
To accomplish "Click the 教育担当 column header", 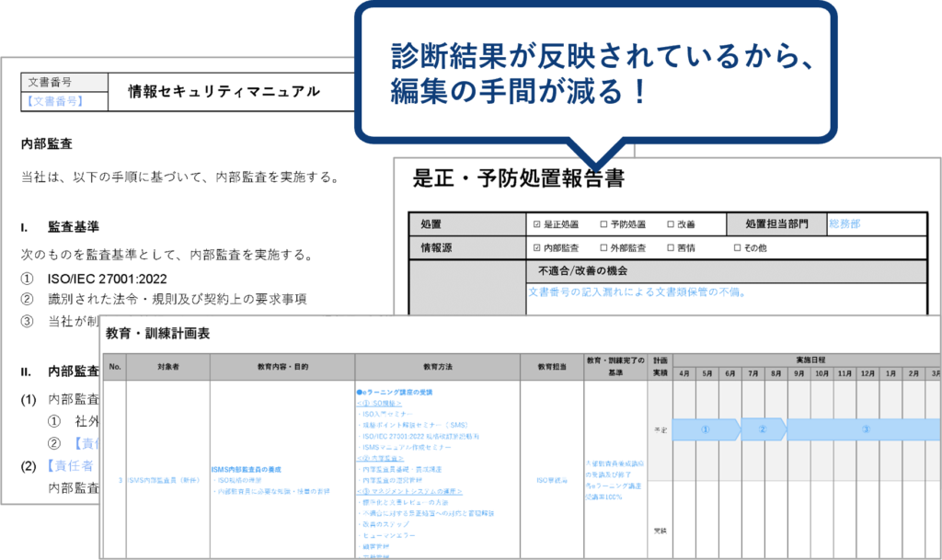I will click(x=552, y=367).
